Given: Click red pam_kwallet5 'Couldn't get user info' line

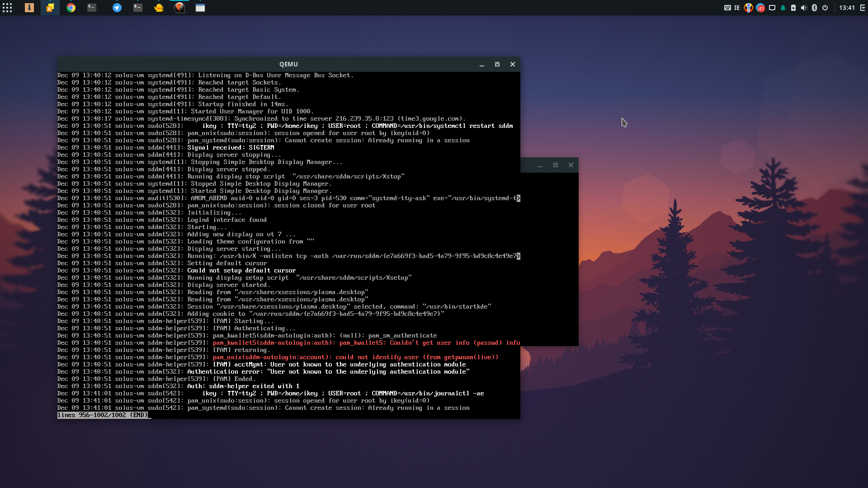Looking at the screenshot, I should [x=289, y=343].
